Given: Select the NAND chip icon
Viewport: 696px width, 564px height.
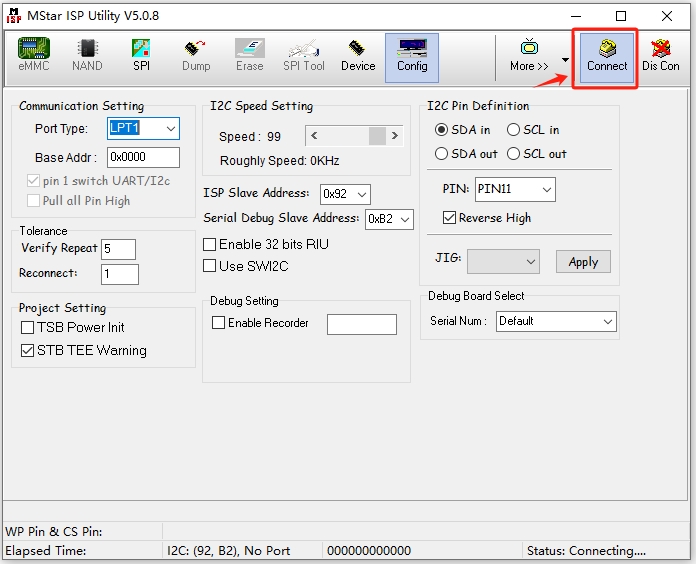Looking at the screenshot, I should (87, 48).
